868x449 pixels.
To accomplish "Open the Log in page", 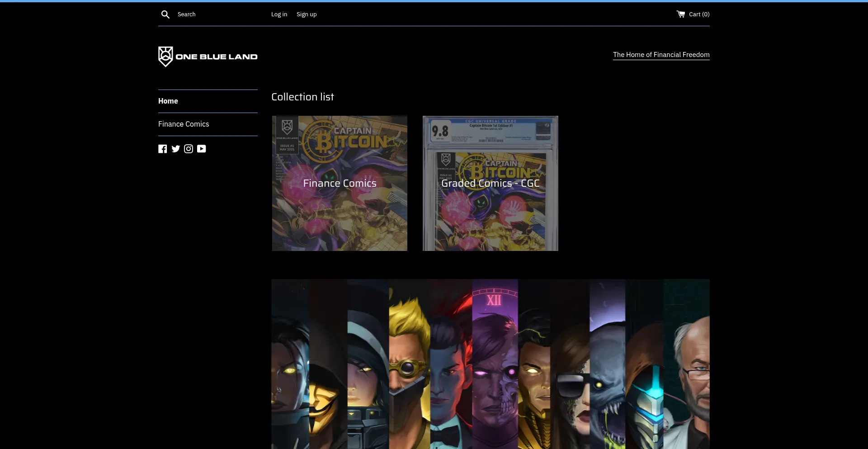I will tap(279, 14).
